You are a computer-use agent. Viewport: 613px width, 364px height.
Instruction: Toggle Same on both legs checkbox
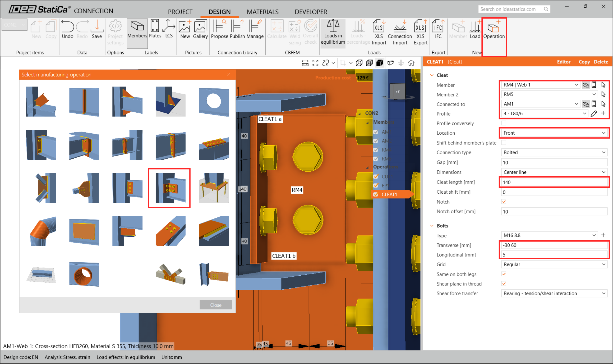point(504,274)
